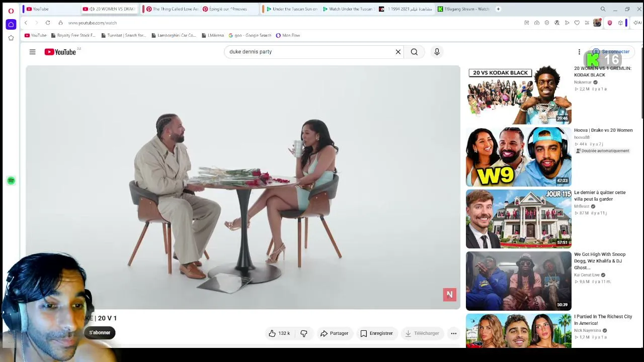The height and width of the screenshot is (362, 644).
Task: Open the extensions cube icon
Action: point(620,23)
